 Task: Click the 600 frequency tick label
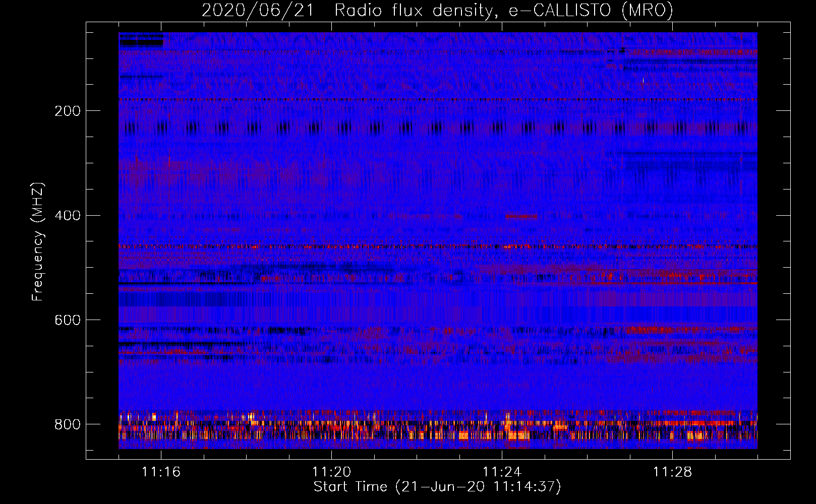(x=68, y=321)
